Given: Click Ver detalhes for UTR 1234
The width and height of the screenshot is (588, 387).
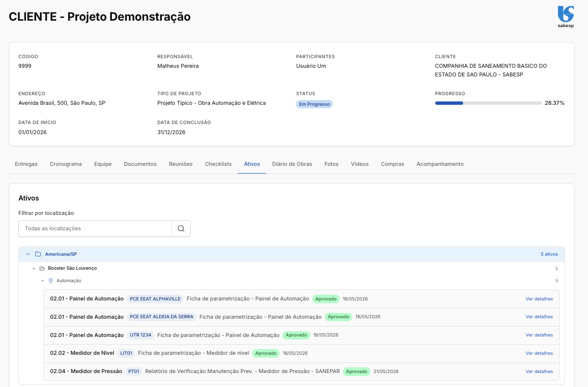Looking at the screenshot, I should click(x=539, y=335).
